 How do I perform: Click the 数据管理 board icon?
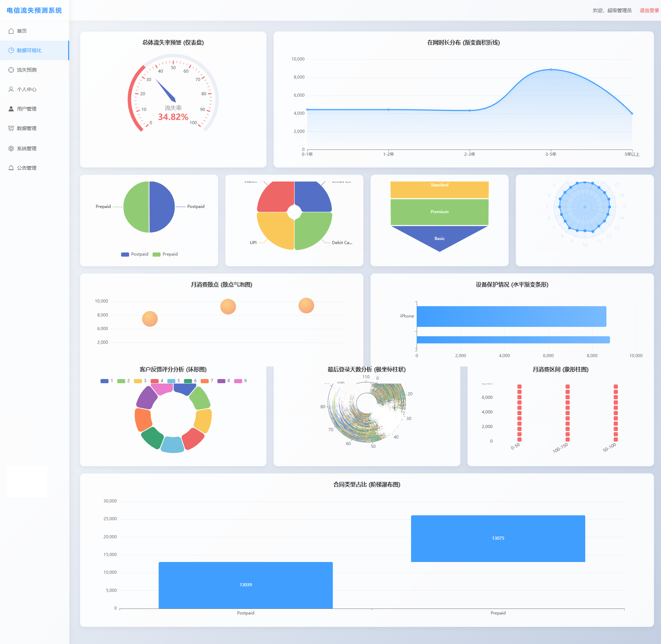[x=11, y=128]
